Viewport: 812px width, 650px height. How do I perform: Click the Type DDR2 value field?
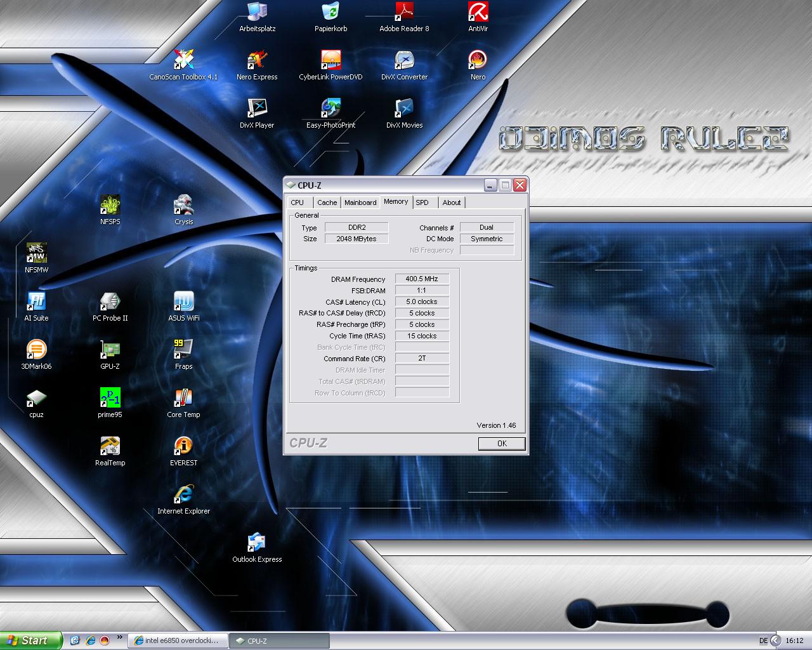tap(357, 227)
